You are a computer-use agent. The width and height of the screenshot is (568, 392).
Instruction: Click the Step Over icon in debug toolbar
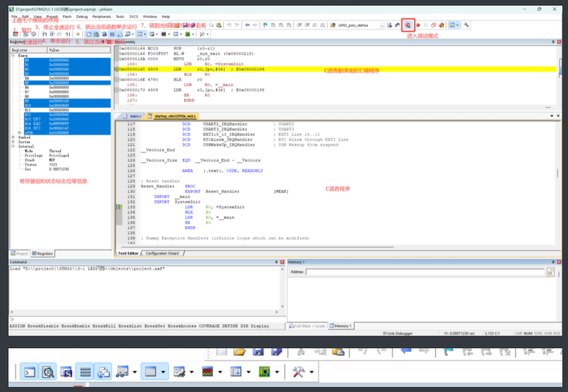click(x=52, y=34)
